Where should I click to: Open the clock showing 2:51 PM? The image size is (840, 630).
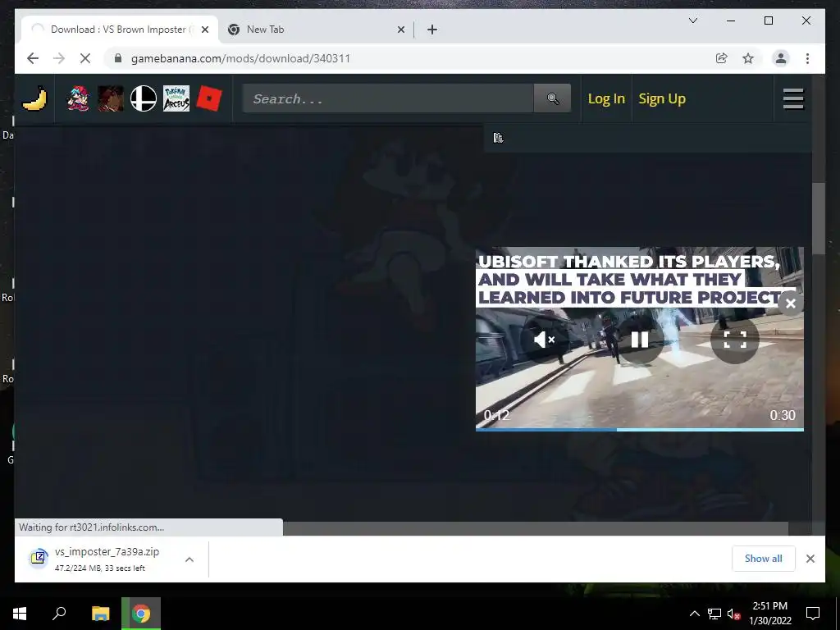(770, 614)
